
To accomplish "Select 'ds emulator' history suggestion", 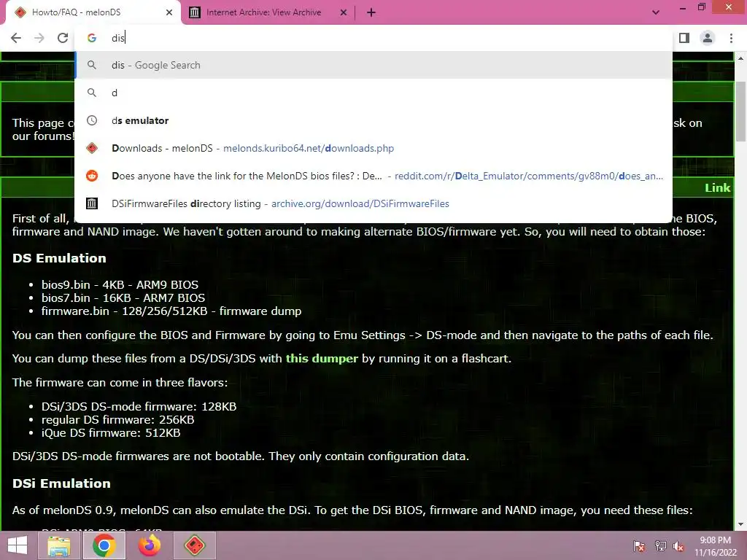I will [x=373, y=120].
